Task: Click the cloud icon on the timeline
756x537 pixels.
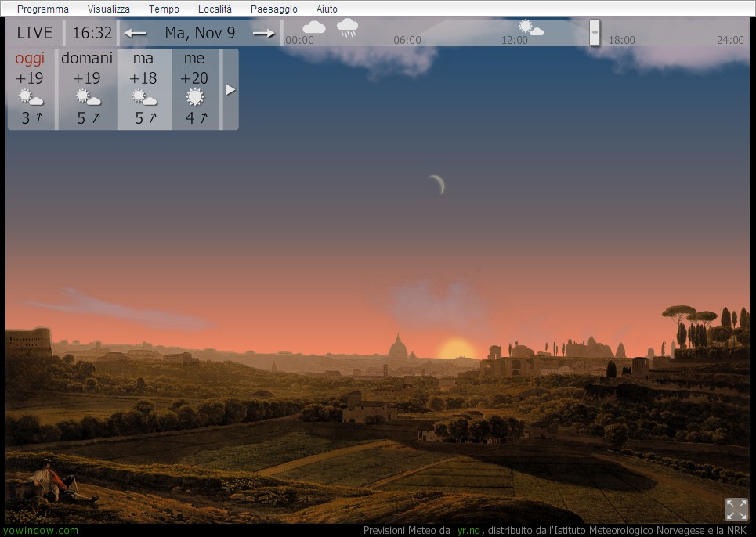Action: (x=314, y=27)
